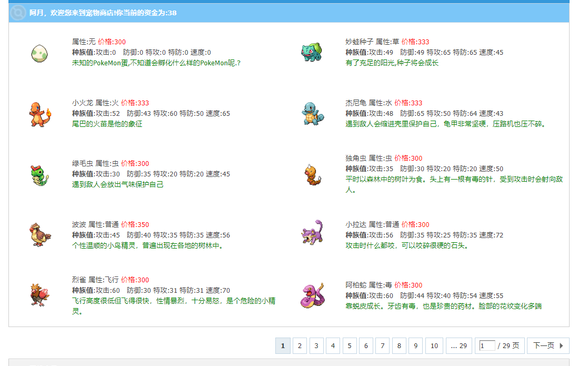Pick the Squirtle (杰尼龟) sprite
The image size is (588, 366).
click(312, 114)
